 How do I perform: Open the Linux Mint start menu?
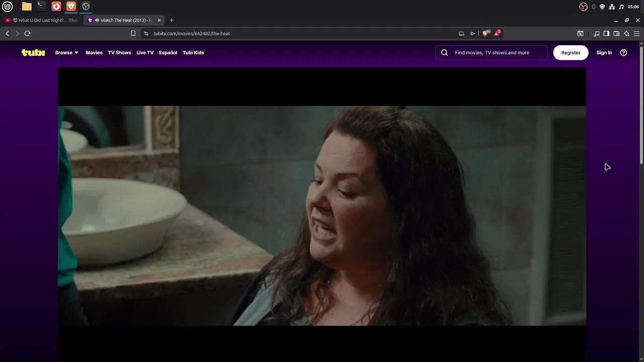[x=8, y=7]
